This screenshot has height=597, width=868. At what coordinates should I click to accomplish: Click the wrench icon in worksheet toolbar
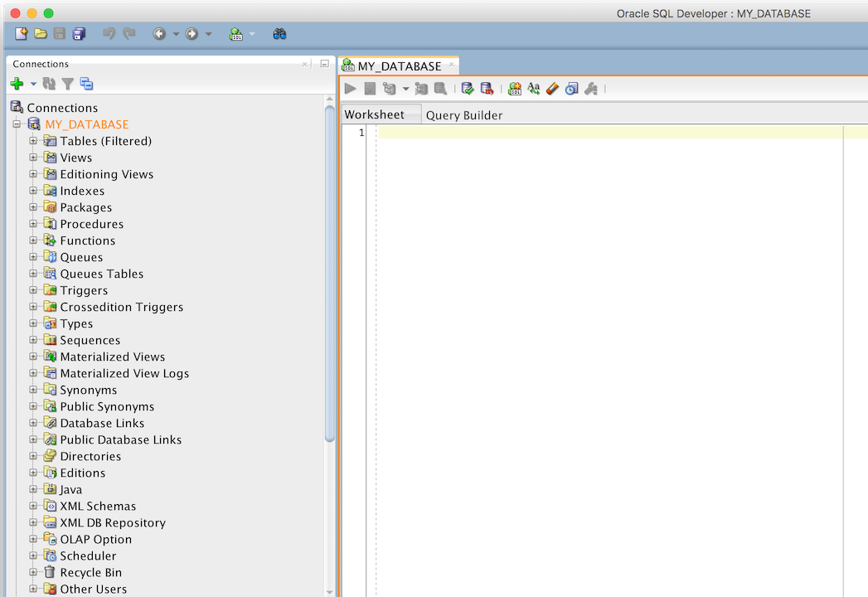click(x=590, y=88)
